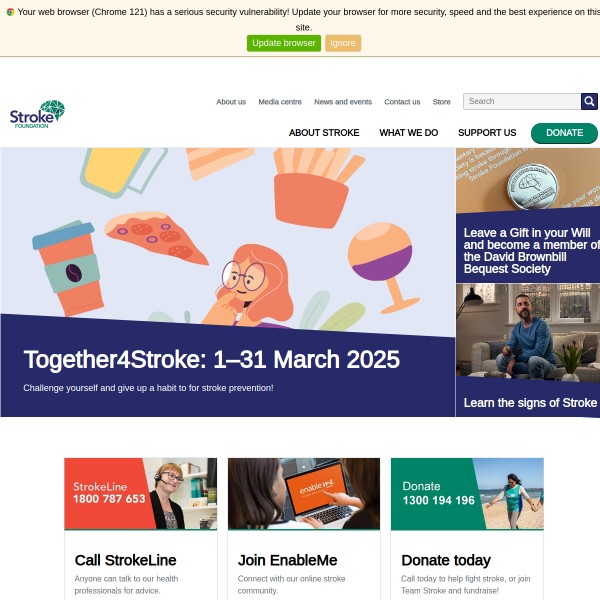Viewport: 600px width, 600px height.
Task: Click the Update browser button
Action: click(284, 43)
